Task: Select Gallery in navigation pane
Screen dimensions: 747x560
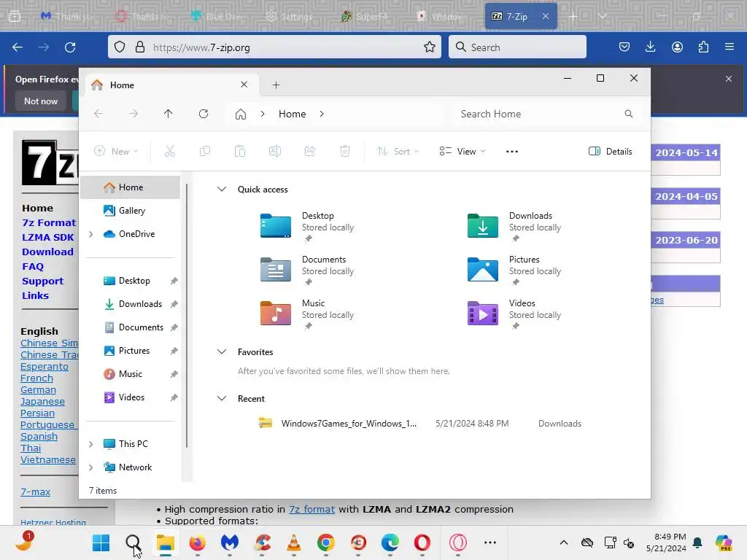Action: [x=130, y=211]
